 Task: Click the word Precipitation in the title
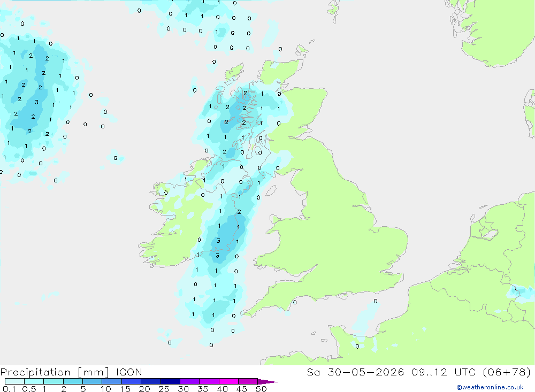click(35, 372)
